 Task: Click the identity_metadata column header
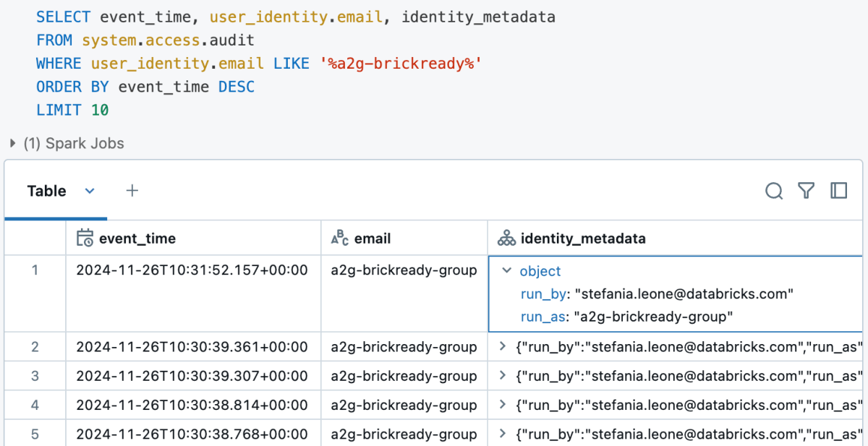(583, 238)
